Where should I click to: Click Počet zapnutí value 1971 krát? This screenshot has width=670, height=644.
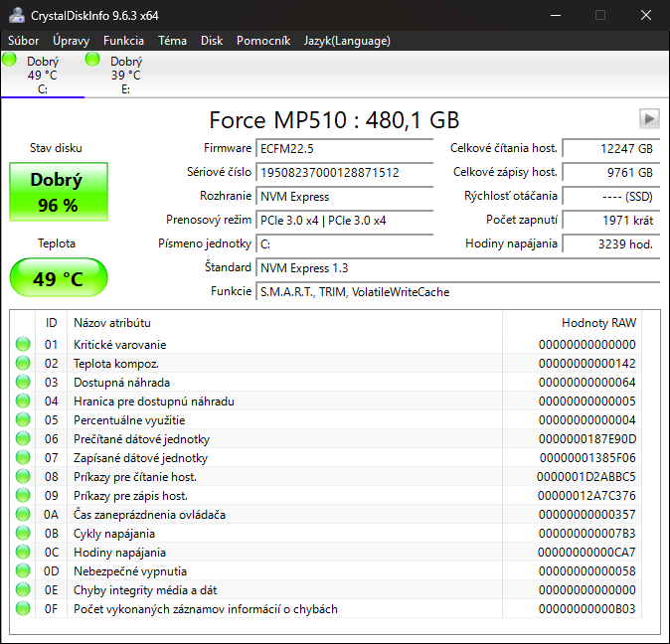(x=611, y=221)
